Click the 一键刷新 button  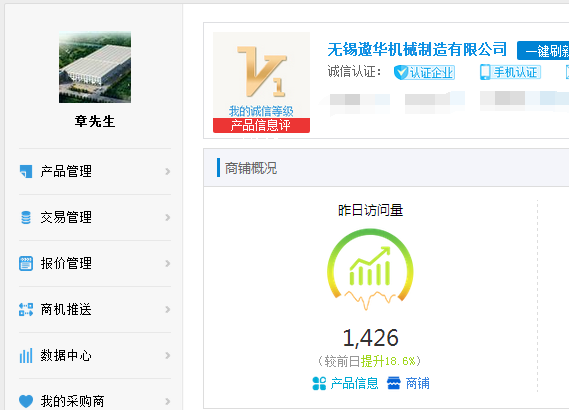click(x=543, y=50)
